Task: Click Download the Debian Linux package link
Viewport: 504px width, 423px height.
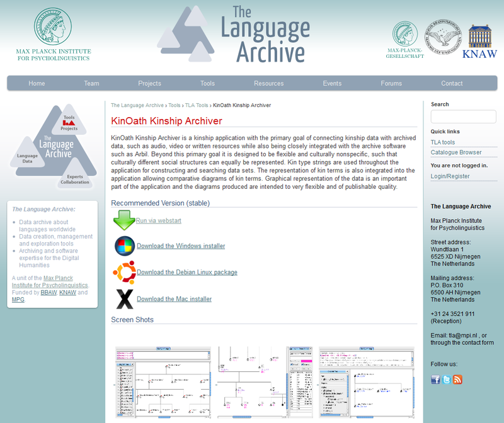Action: [x=187, y=272]
